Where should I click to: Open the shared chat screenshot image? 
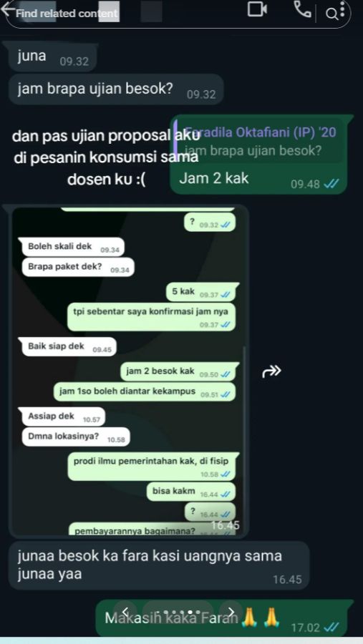pos(129,371)
